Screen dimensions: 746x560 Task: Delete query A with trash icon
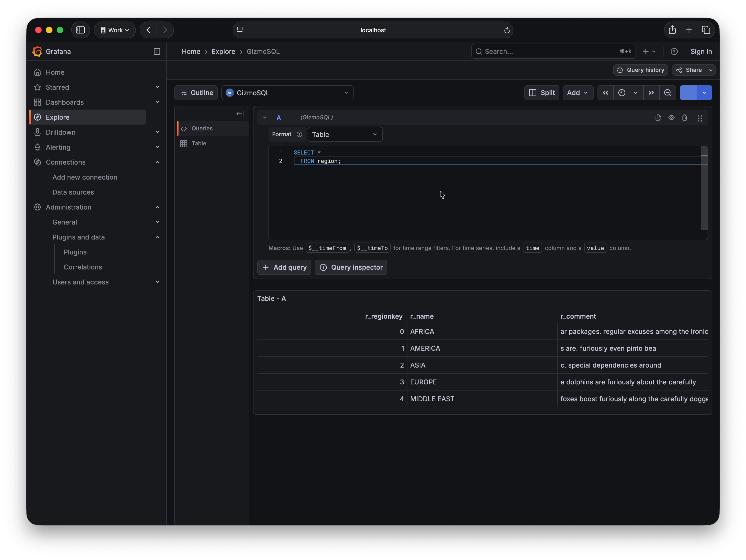(685, 118)
